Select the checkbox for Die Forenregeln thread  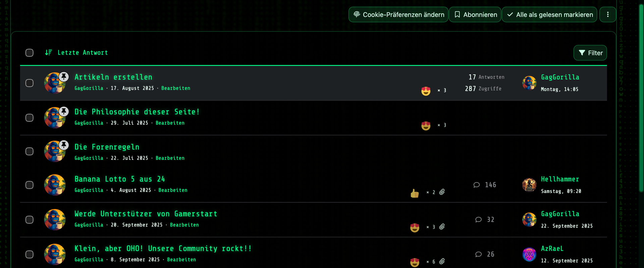point(30,151)
